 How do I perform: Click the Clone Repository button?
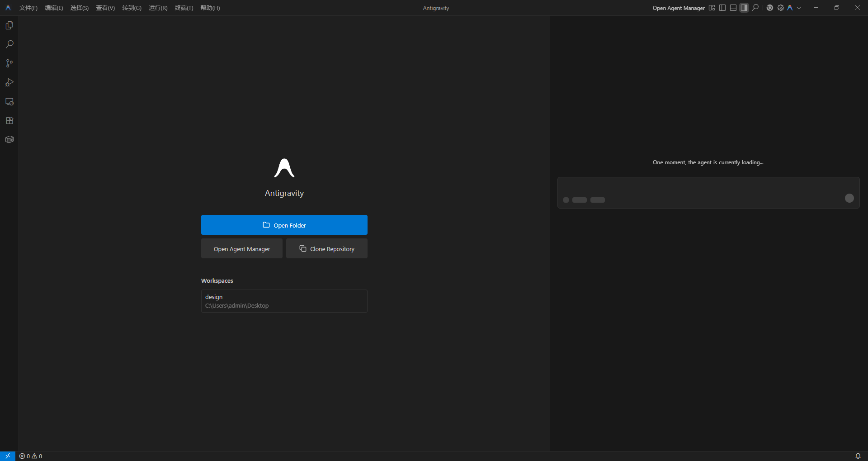click(327, 248)
